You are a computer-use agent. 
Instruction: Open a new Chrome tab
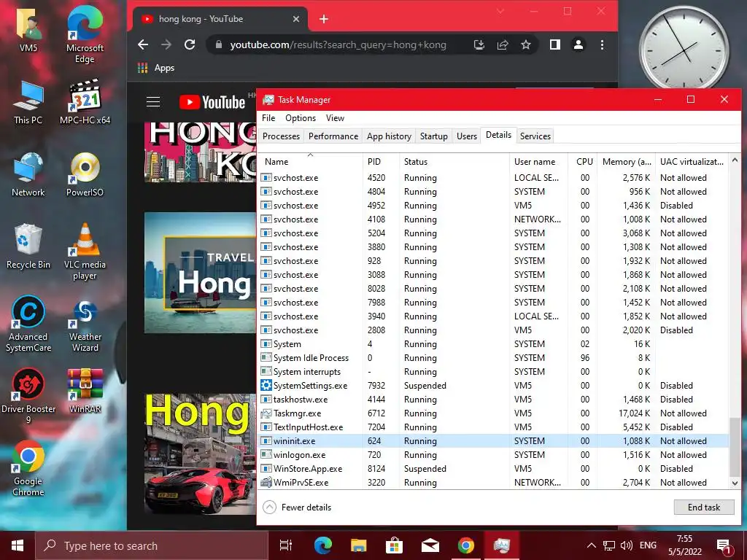324,19
